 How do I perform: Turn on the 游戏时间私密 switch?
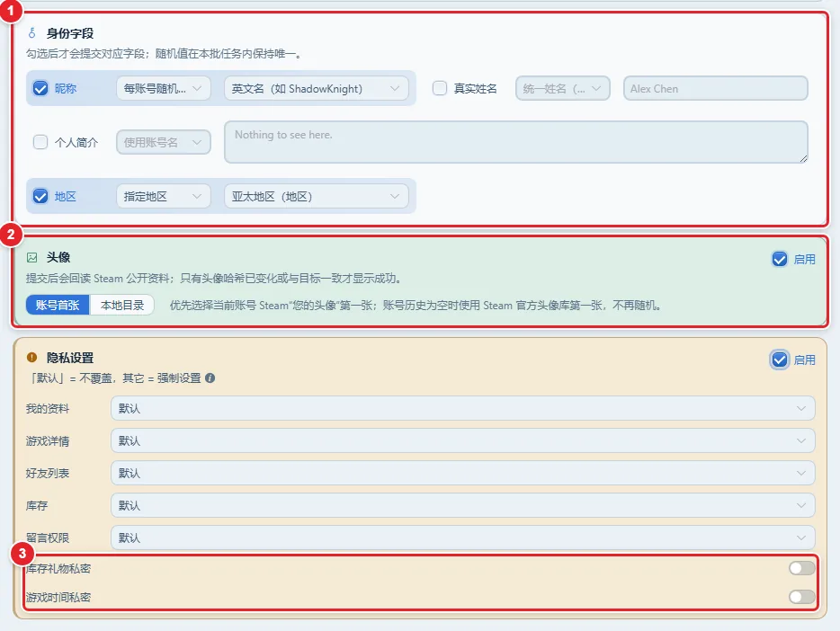[802, 597]
